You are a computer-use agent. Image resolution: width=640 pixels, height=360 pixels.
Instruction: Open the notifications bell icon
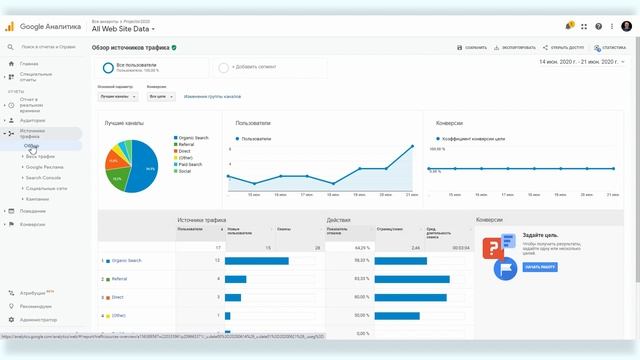tap(569, 26)
